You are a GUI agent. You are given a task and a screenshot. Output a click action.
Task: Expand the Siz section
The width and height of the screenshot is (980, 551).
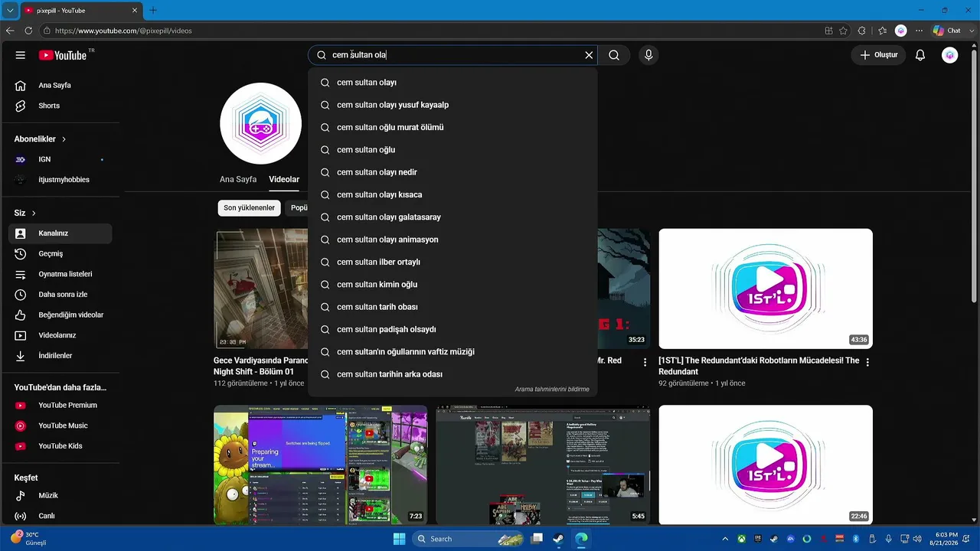pyautogui.click(x=25, y=213)
